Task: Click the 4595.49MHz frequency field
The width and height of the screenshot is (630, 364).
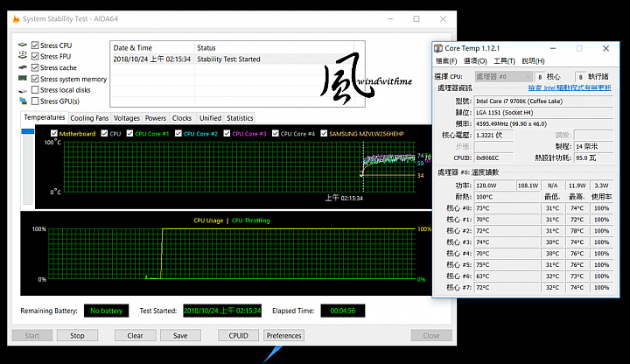Action: tap(543, 123)
